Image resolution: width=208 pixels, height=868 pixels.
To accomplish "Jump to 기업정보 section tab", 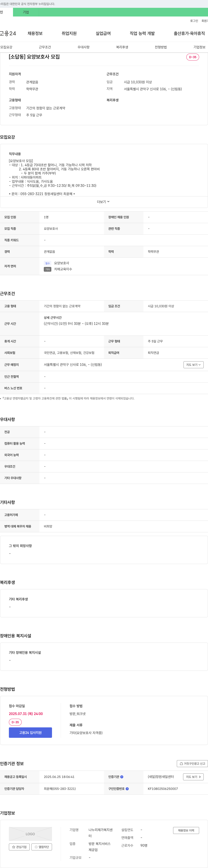I will [x=199, y=47].
